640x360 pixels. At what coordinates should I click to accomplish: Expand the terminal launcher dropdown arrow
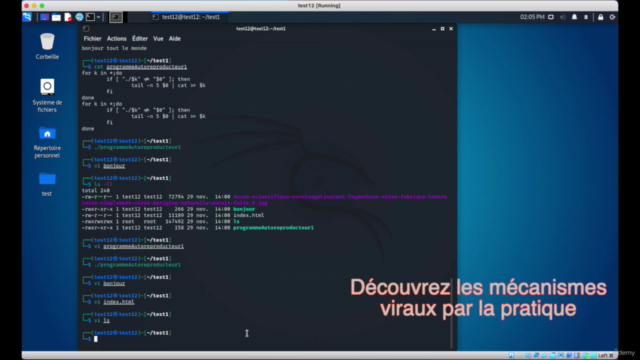tap(98, 17)
